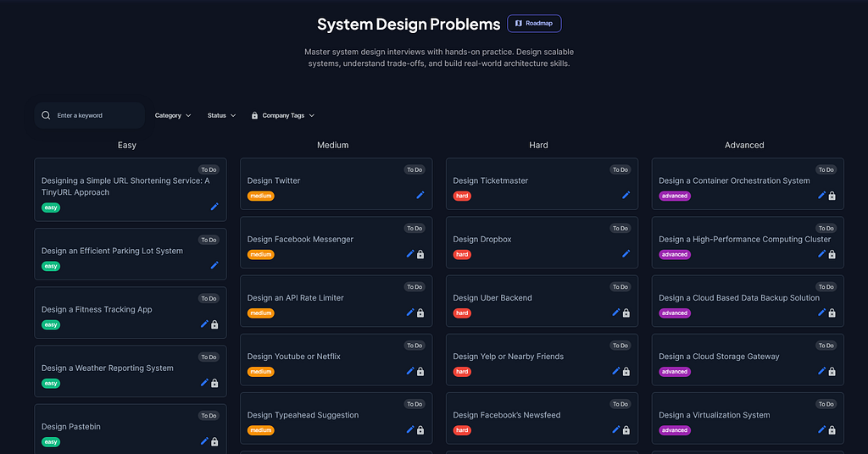868x454 pixels.
Task: Open Design an Efficient Parking Lot System
Action: 112,251
